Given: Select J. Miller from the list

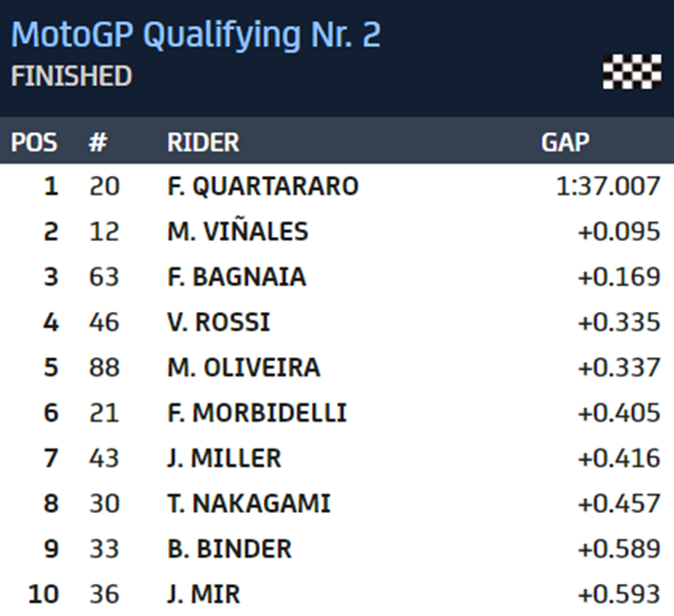Looking at the screenshot, I should 224,458.
